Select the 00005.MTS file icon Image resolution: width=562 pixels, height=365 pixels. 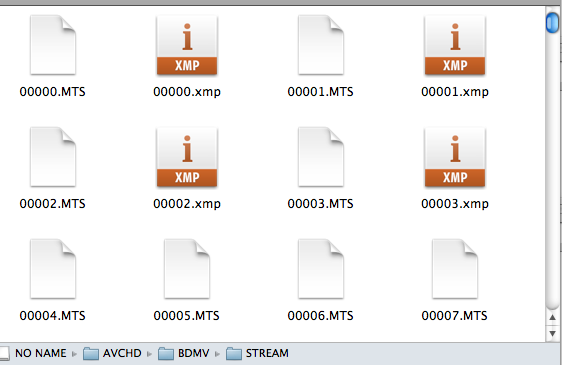click(x=187, y=269)
